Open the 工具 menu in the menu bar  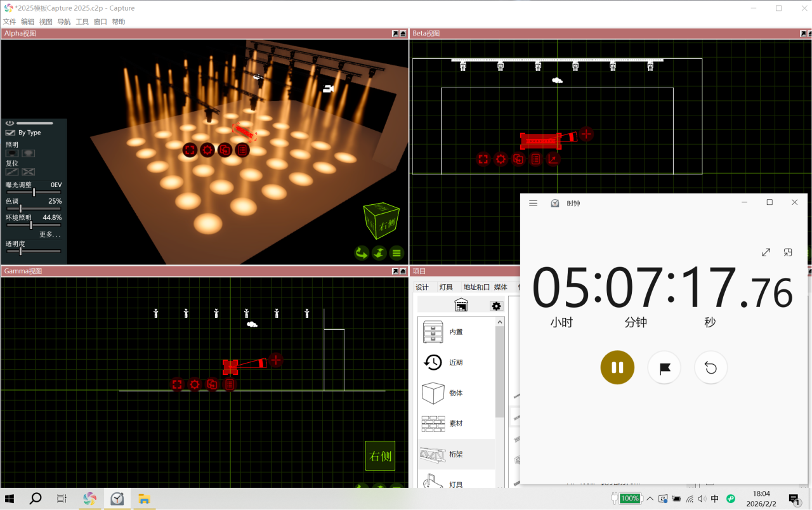[x=82, y=22]
